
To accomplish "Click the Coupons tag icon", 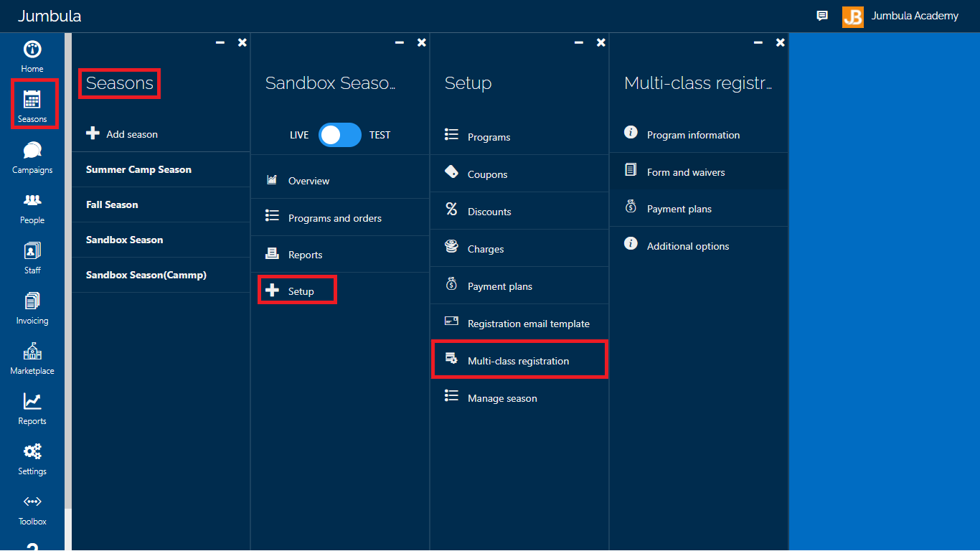I will tap(451, 171).
